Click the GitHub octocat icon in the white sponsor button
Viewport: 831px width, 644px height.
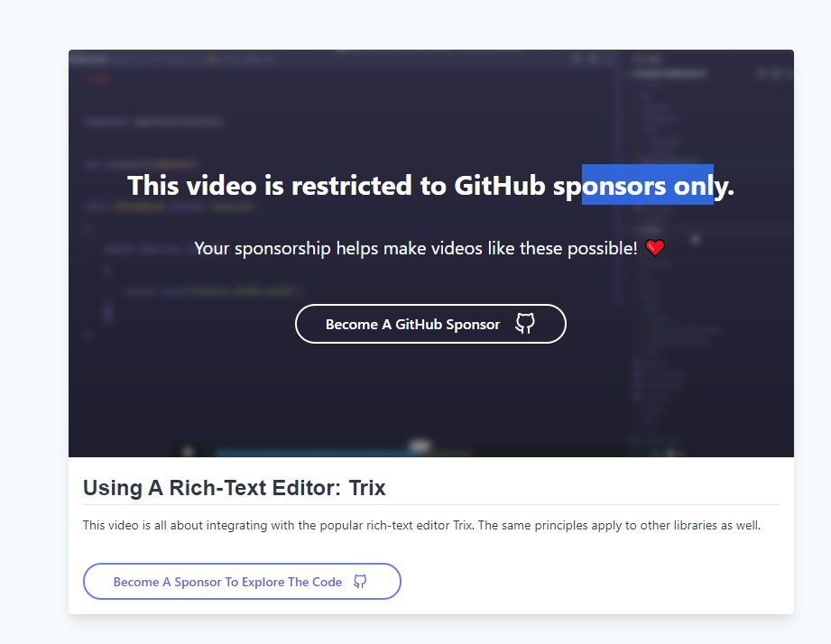coord(524,323)
